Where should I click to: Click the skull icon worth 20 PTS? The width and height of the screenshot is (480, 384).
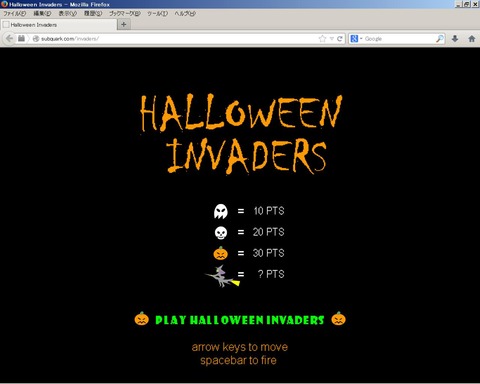coord(221,232)
